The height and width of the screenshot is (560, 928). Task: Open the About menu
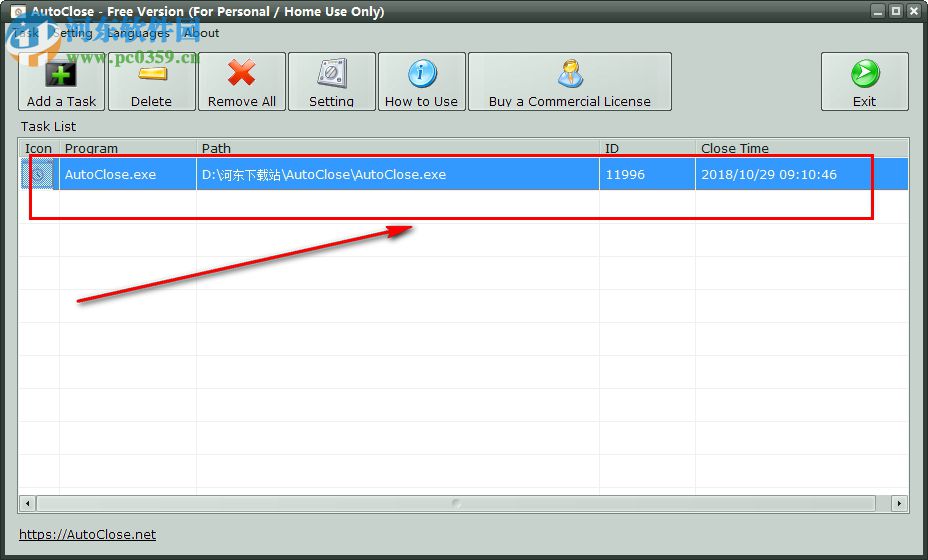(201, 33)
